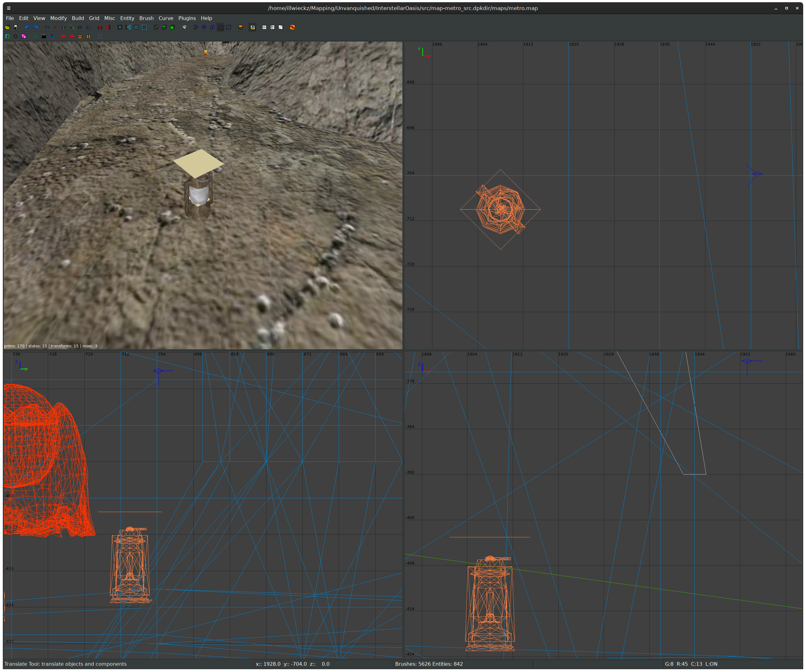
Task: Apply CSG Merge to selected brushes
Action: click(x=108, y=27)
